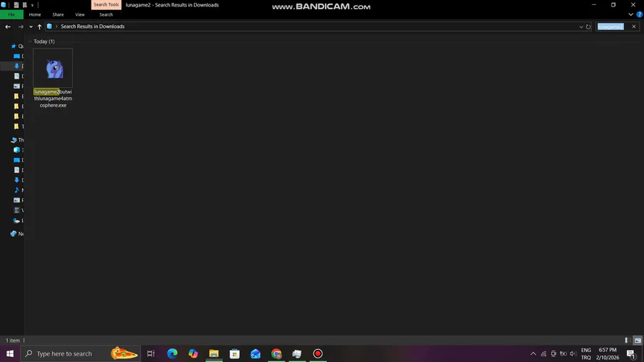Open the Recent locations dropdown arrow
Image resolution: width=644 pixels, height=362 pixels.
31,26
